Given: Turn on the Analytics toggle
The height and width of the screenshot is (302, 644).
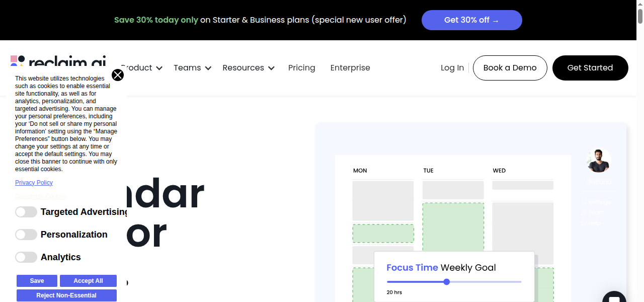Looking at the screenshot, I should click(26, 257).
